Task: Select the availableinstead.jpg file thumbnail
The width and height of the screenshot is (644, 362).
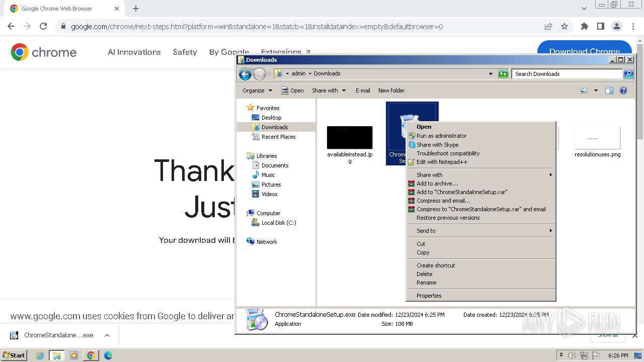Action: pos(350,138)
